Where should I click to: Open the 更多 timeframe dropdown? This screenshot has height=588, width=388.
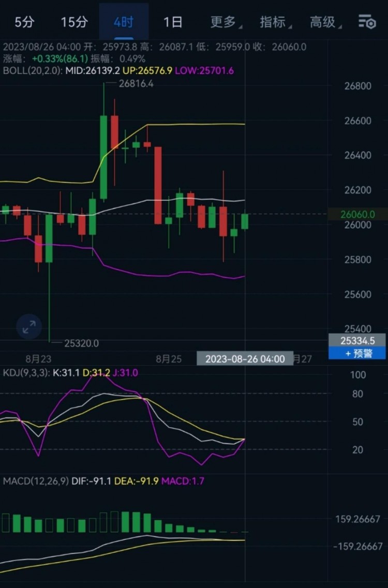(226, 22)
